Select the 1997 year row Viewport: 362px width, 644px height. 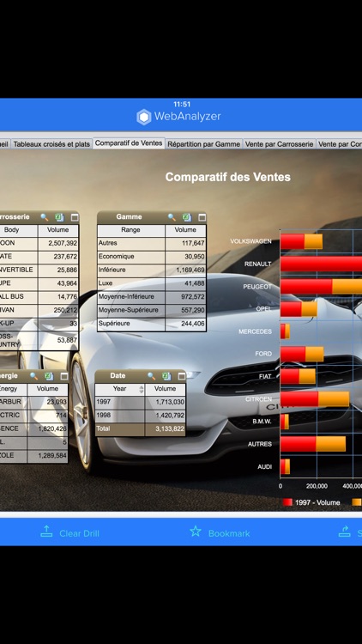click(x=141, y=402)
